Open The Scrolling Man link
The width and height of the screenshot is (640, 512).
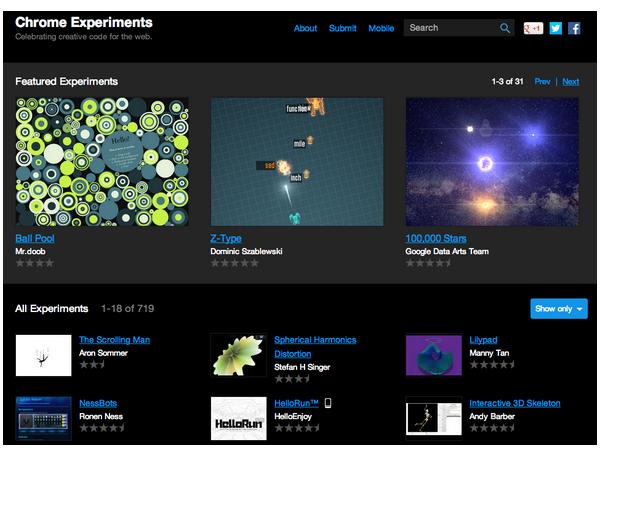coord(115,340)
